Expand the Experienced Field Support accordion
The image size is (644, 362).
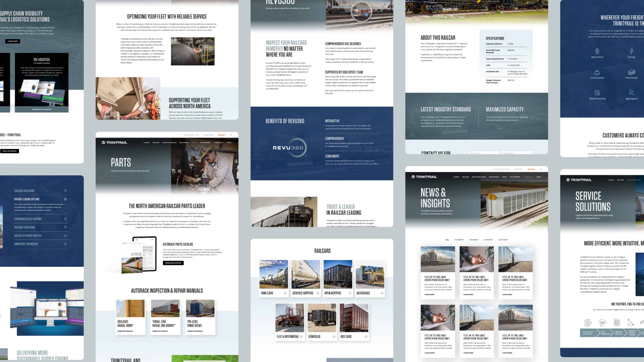point(65,219)
